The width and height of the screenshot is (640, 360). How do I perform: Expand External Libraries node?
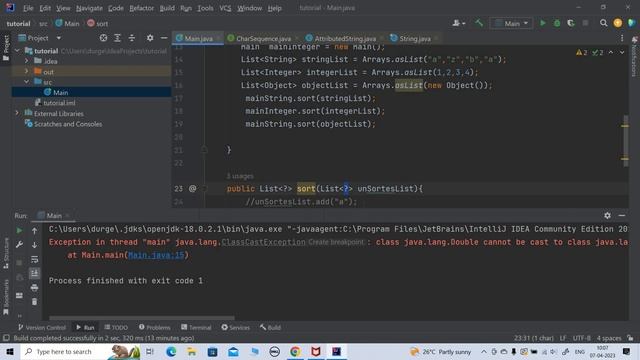coord(17,113)
